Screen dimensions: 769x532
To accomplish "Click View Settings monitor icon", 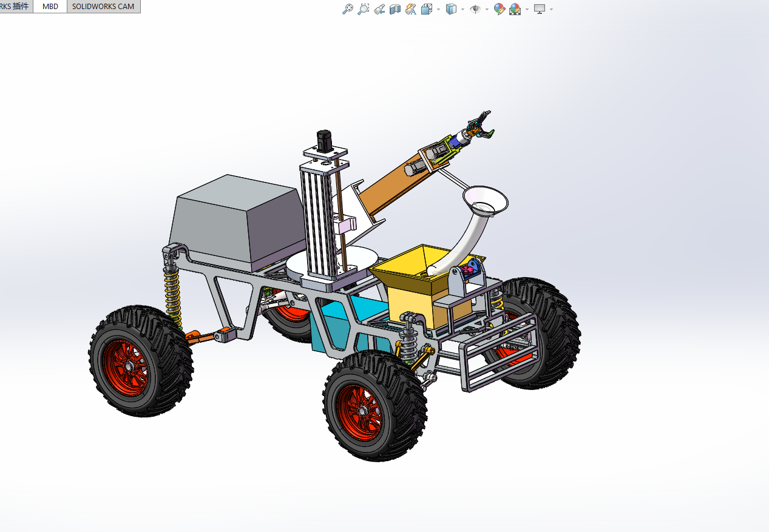I will [x=540, y=9].
